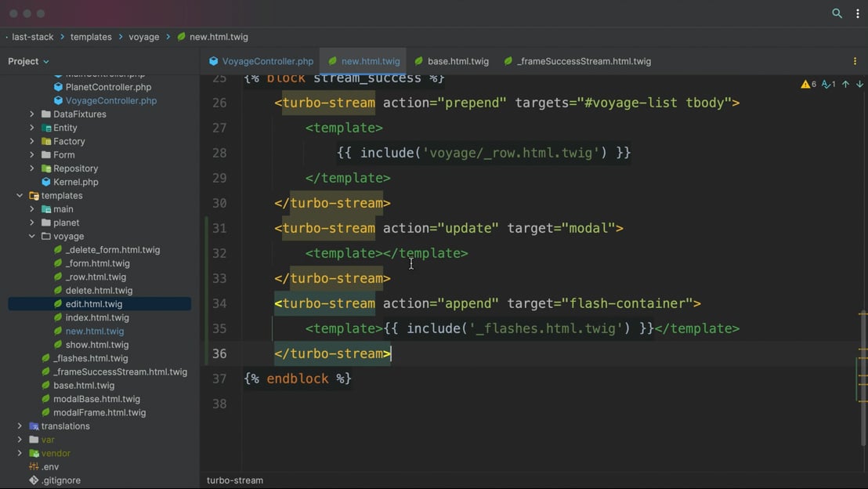Click the search magnifier icon
Image resolution: width=868 pixels, height=489 pixels.
[x=837, y=13]
